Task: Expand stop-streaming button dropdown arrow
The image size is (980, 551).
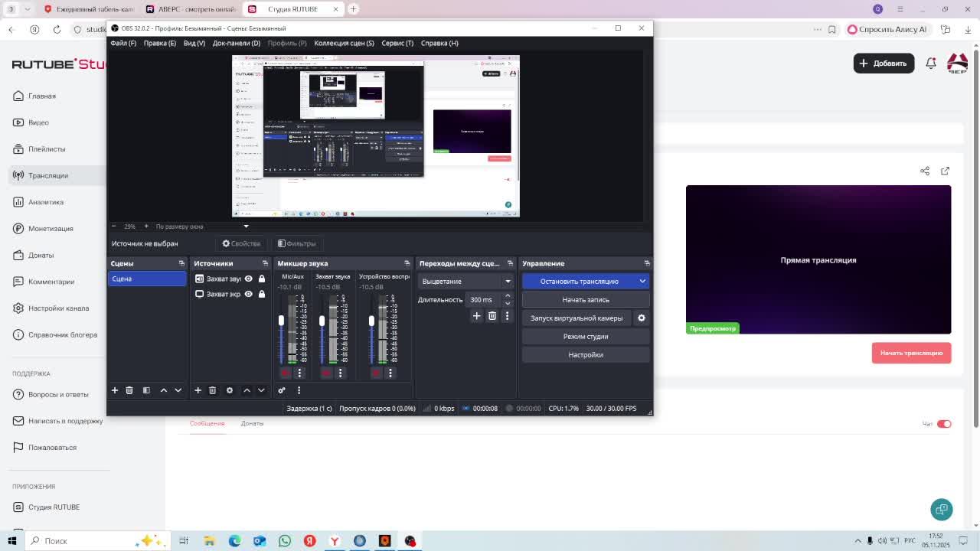Action: point(642,281)
